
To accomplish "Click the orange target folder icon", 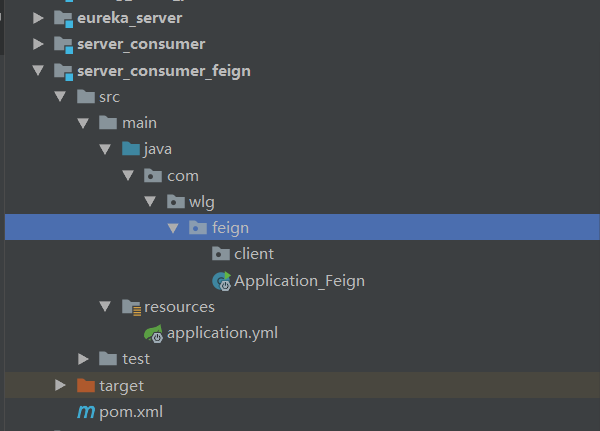I will pyautogui.click(x=86, y=385).
